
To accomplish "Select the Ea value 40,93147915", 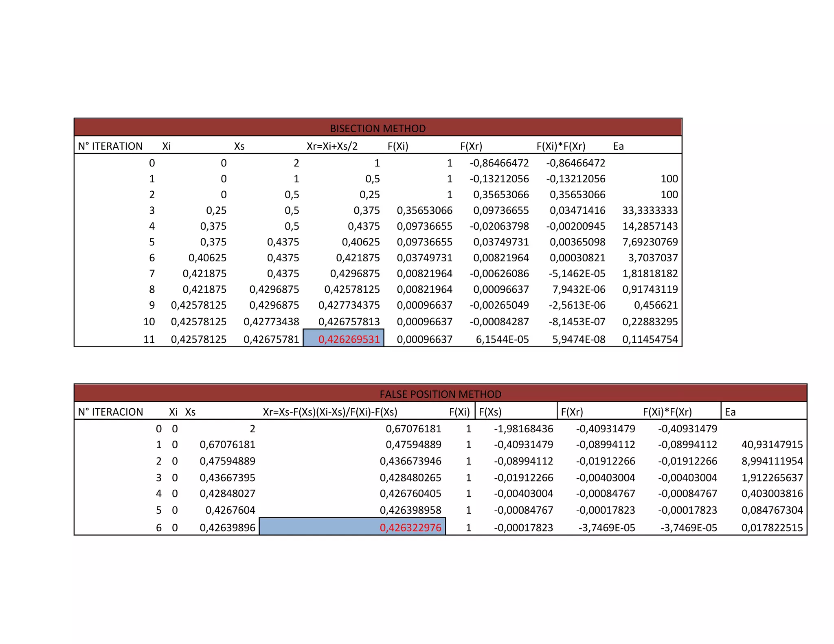I will (772, 445).
